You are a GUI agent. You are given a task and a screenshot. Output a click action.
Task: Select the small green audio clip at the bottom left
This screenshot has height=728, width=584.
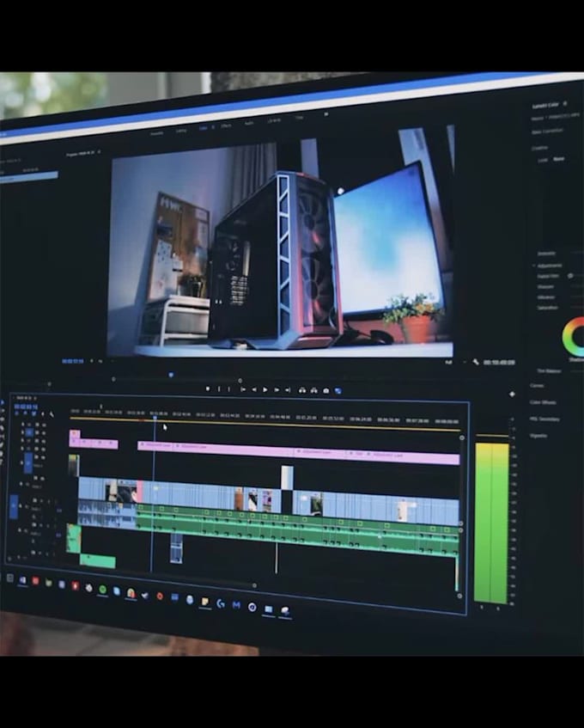[x=97, y=561]
